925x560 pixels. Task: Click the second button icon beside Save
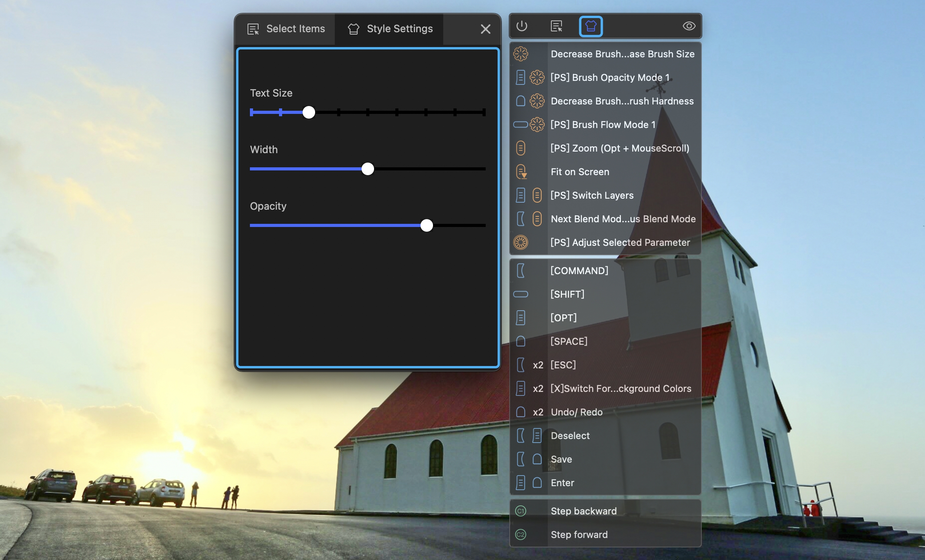pos(537,459)
